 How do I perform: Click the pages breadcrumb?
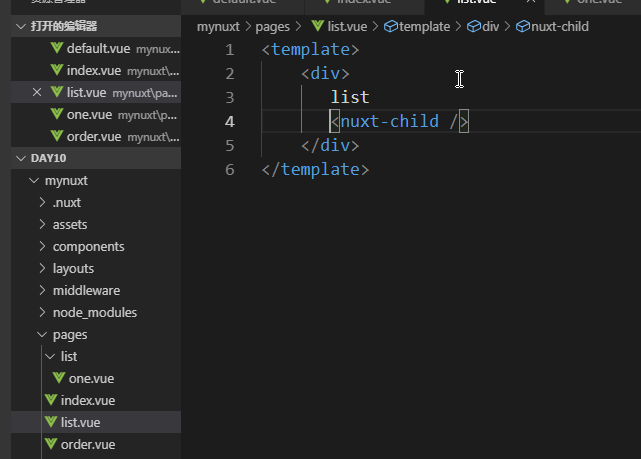click(x=272, y=27)
